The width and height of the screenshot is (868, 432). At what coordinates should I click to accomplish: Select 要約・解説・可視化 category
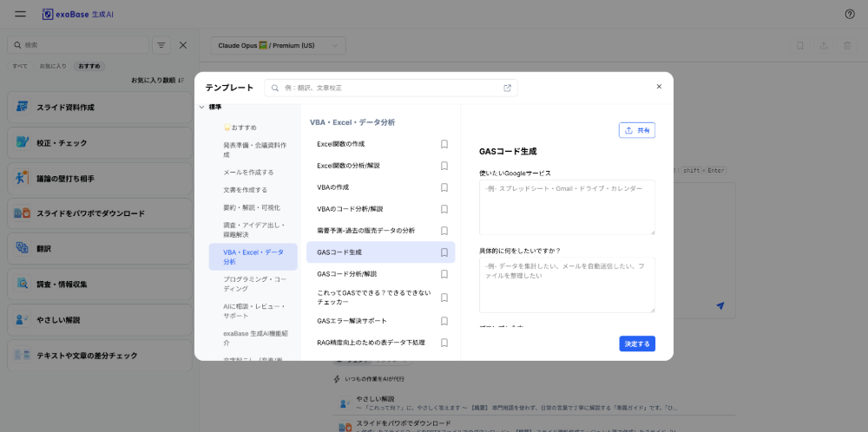coord(253,207)
